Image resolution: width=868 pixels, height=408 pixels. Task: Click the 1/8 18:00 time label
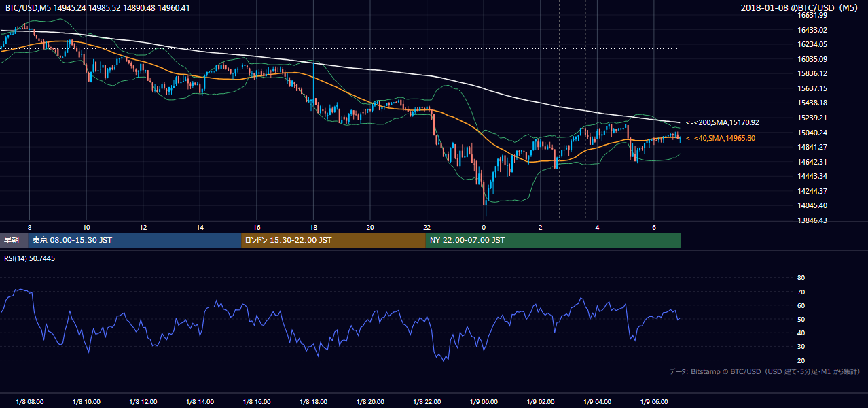click(x=314, y=401)
